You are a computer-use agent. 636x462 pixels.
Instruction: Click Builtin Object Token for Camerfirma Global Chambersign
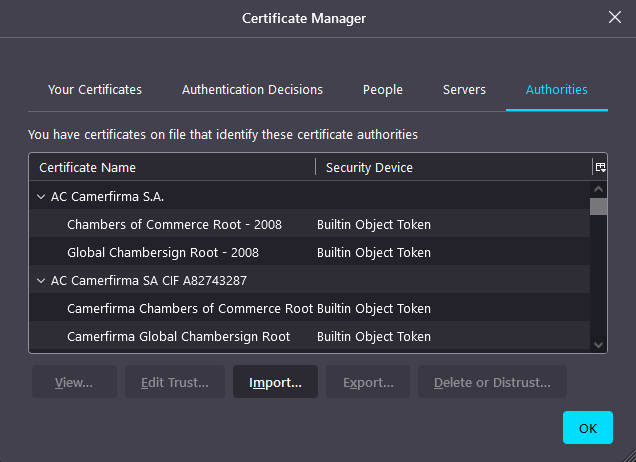(374, 337)
